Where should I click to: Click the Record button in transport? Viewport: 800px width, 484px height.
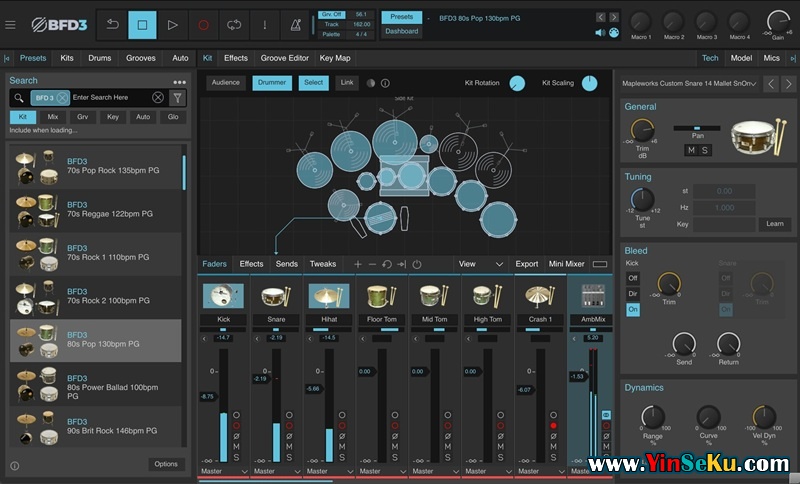click(204, 25)
